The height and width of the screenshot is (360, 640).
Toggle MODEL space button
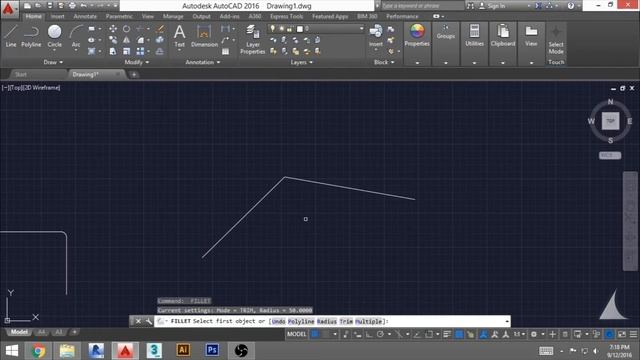(296, 334)
